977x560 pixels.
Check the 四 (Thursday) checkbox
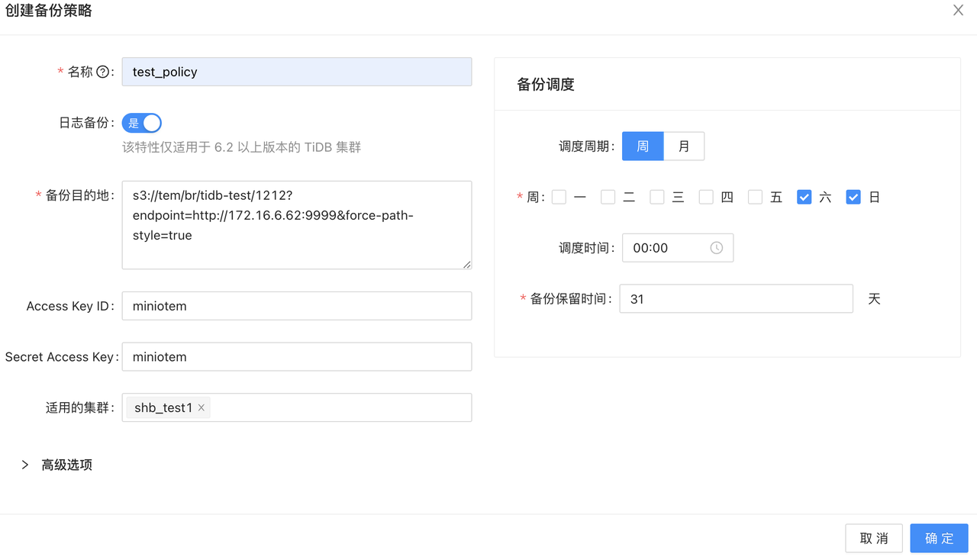(706, 197)
